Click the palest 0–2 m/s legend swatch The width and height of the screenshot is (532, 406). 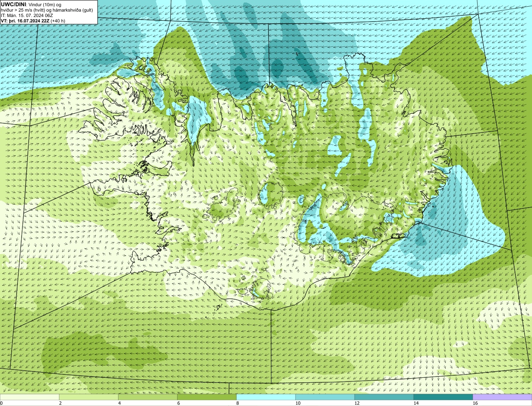click(30, 397)
